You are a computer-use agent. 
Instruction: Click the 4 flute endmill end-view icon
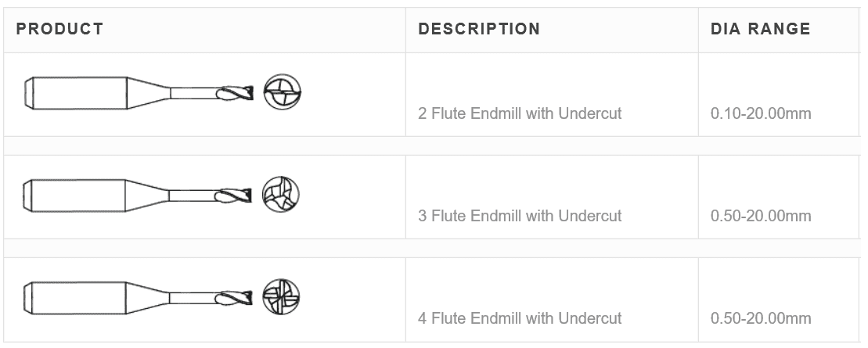(282, 296)
